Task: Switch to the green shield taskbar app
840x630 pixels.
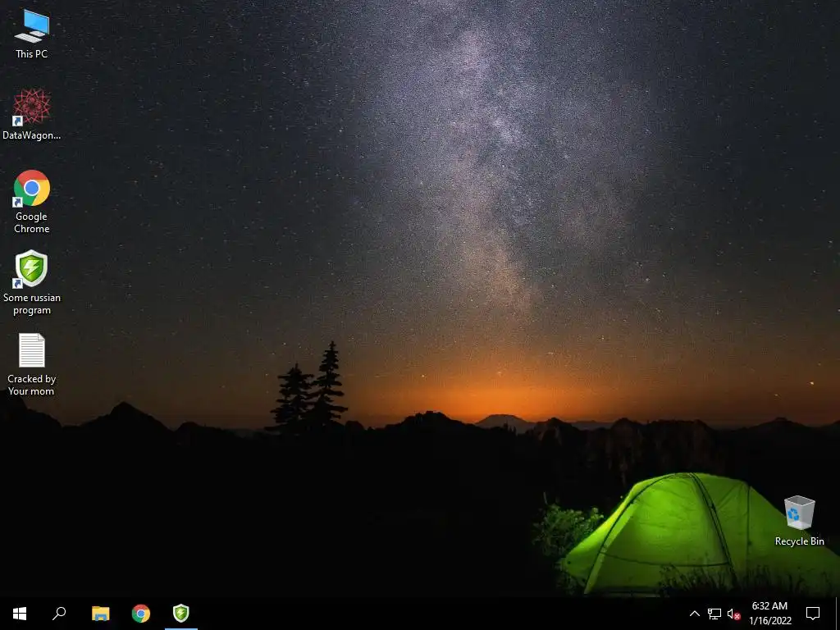Action: point(181,614)
